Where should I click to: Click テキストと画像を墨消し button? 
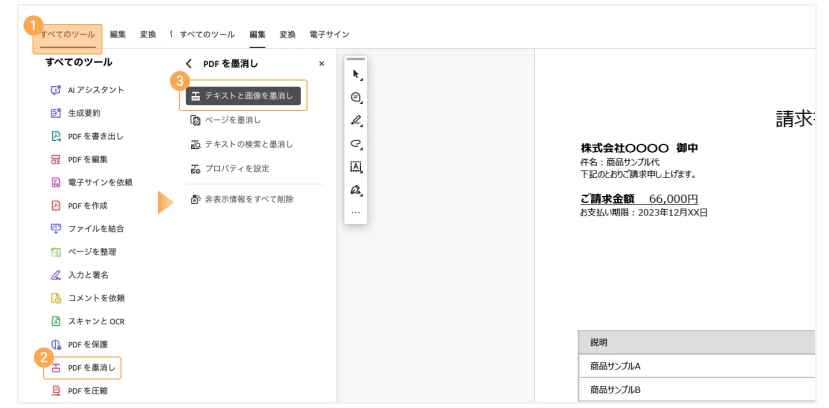point(243,96)
